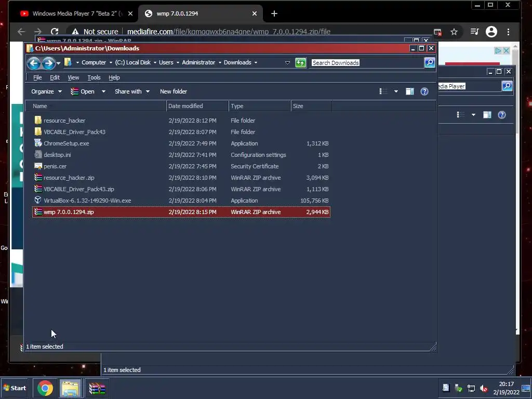The width and height of the screenshot is (532, 399).
Task: Toggle the preview pane icon
Action: click(410, 91)
